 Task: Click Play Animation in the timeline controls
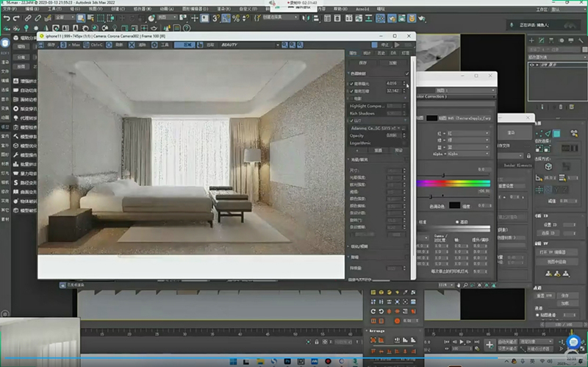pyautogui.click(x=462, y=342)
